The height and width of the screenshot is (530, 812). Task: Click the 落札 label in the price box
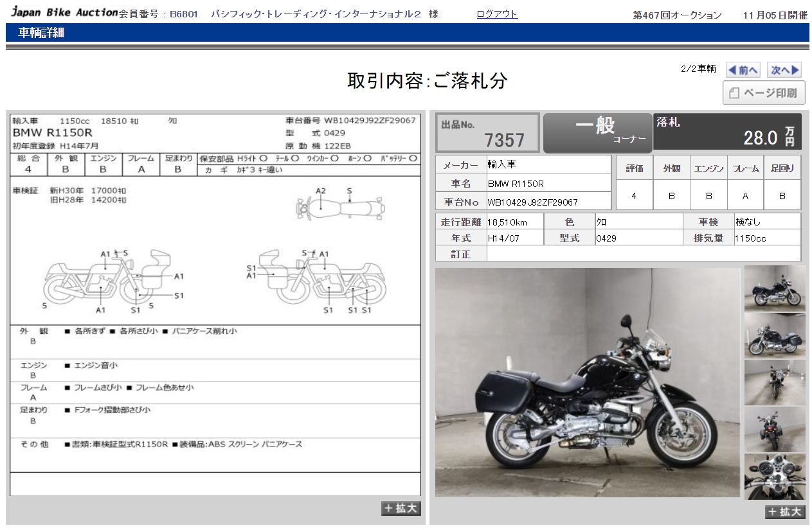click(669, 122)
